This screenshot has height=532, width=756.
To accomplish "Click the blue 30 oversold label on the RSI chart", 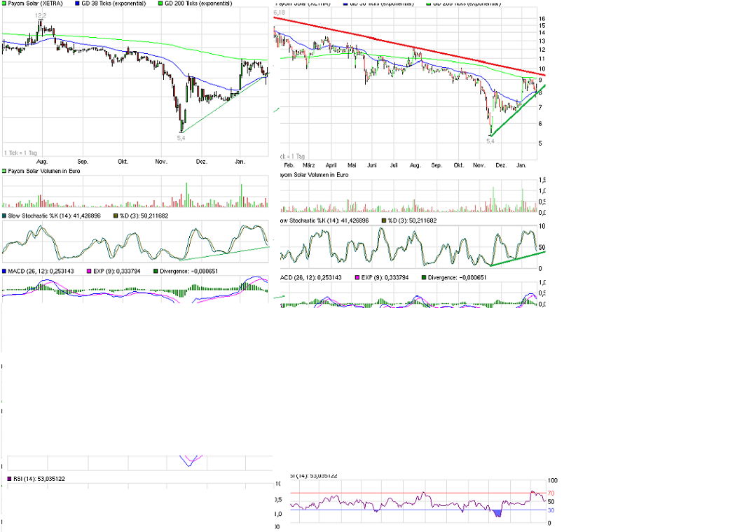I will (x=551, y=510).
